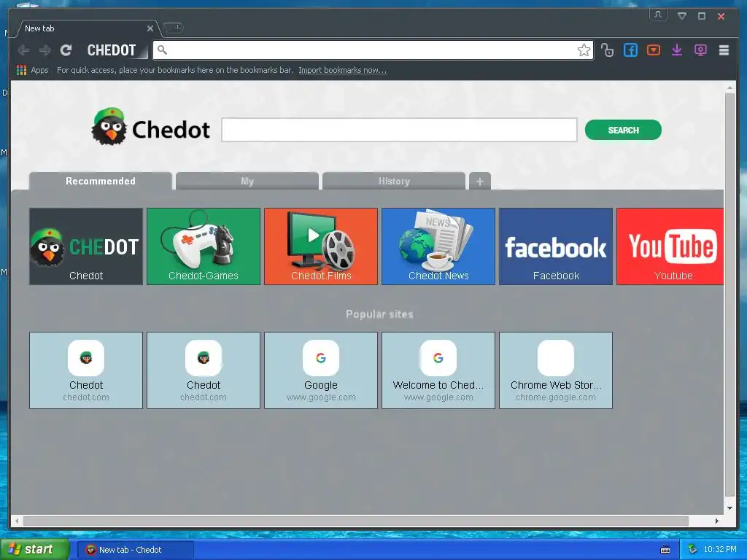Go back with the back arrow
The image size is (747, 560).
[x=23, y=50]
